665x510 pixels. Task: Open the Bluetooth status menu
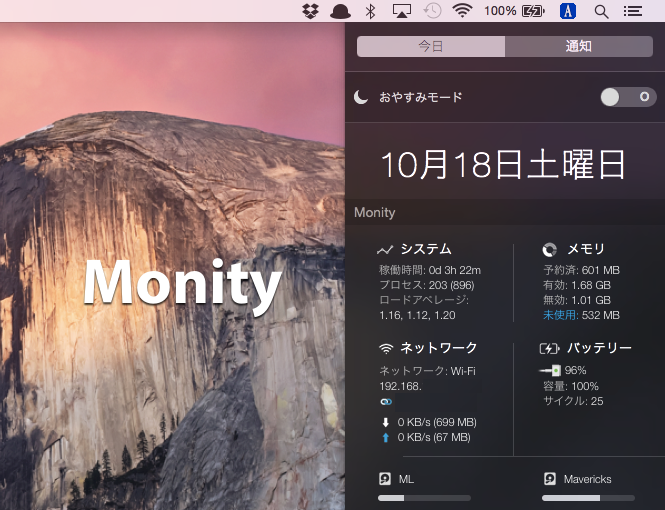click(370, 11)
